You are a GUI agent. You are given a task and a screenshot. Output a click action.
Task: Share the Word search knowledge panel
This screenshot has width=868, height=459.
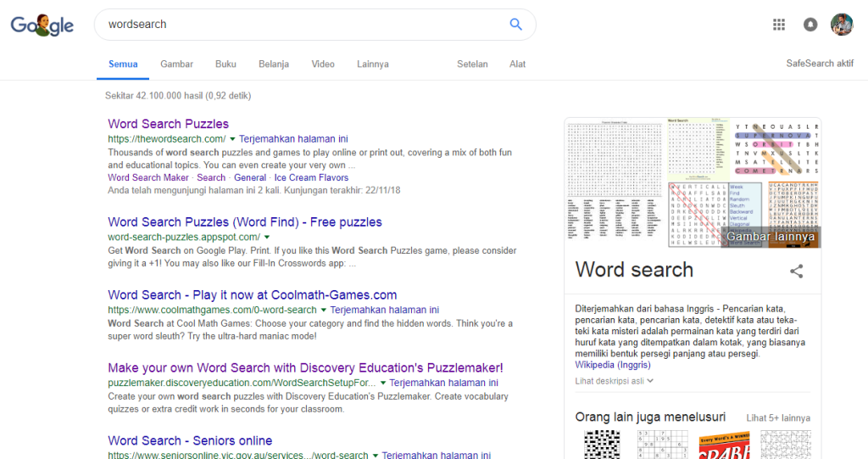tap(796, 271)
